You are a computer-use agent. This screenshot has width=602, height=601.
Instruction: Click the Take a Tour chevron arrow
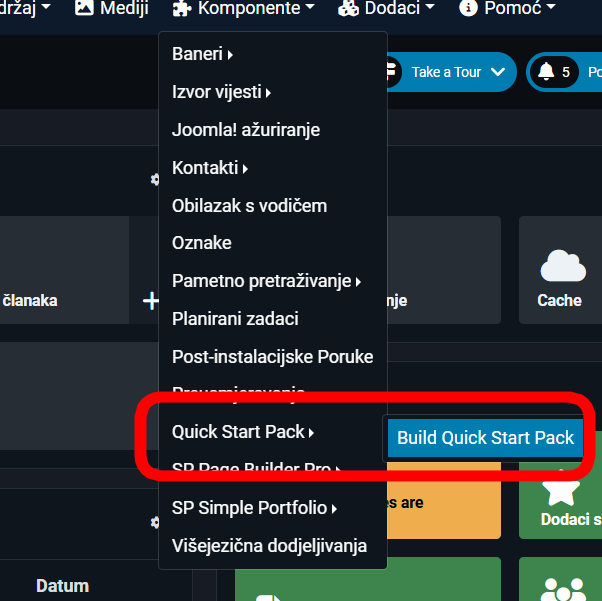tap(498, 72)
